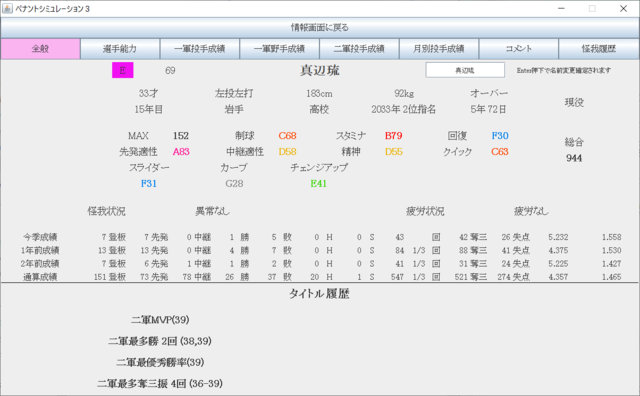
Task: Click the 異常なし injury status
Action: click(x=213, y=211)
